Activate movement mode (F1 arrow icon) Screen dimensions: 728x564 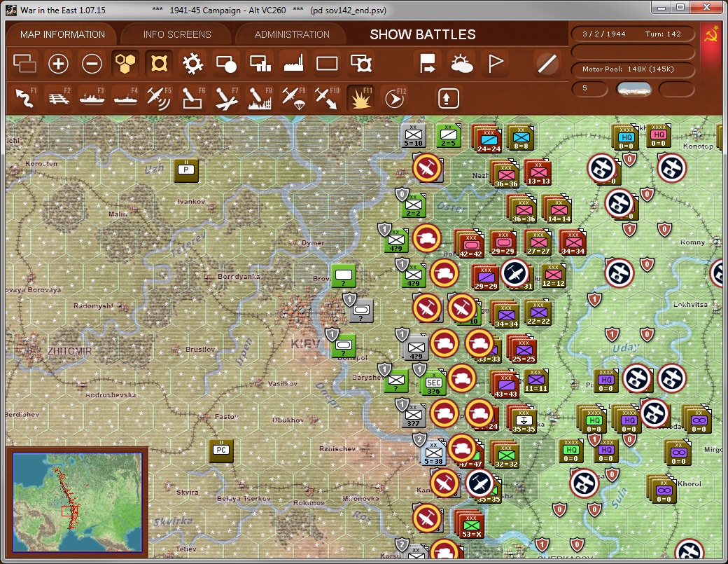24,97
